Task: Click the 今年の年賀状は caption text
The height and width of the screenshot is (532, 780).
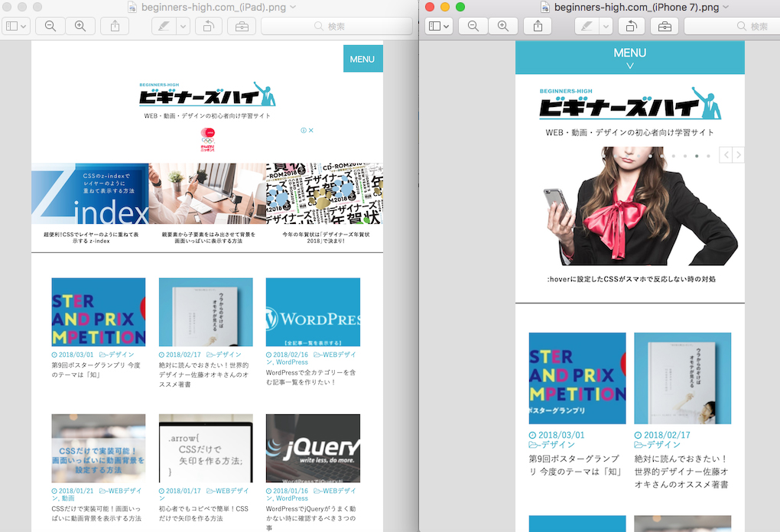Action: tap(326, 238)
